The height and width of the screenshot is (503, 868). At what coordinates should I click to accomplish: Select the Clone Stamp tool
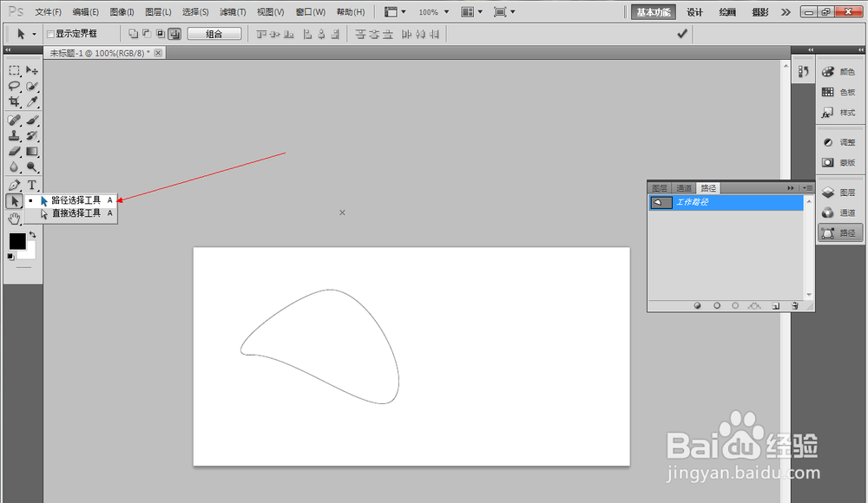coord(15,135)
